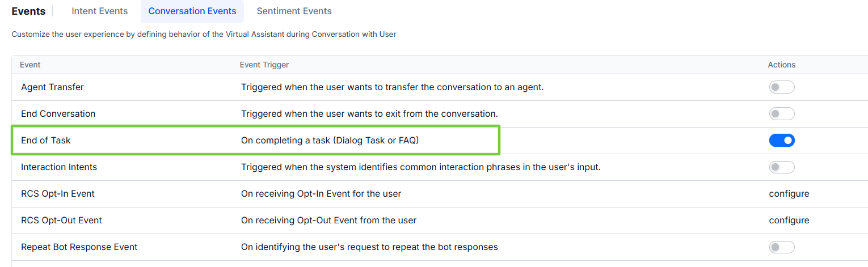The width and height of the screenshot is (868, 267).
Task: Switch to the Sentiment Events tab
Action: point(294,11)
